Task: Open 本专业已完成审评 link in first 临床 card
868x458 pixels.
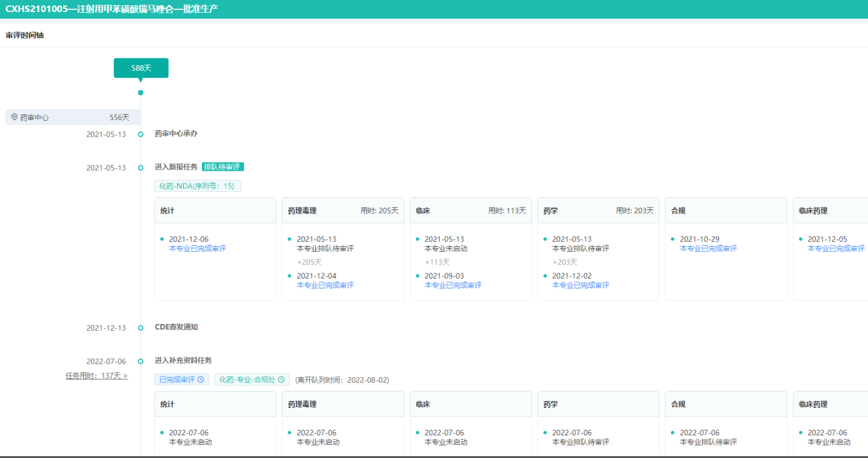Action: point(453,285)
